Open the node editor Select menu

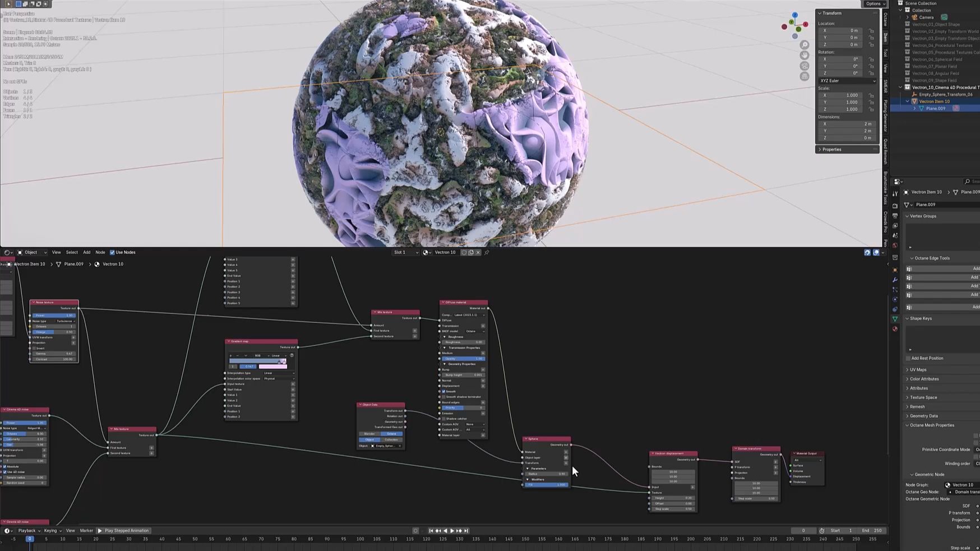[x=72, y=252]
